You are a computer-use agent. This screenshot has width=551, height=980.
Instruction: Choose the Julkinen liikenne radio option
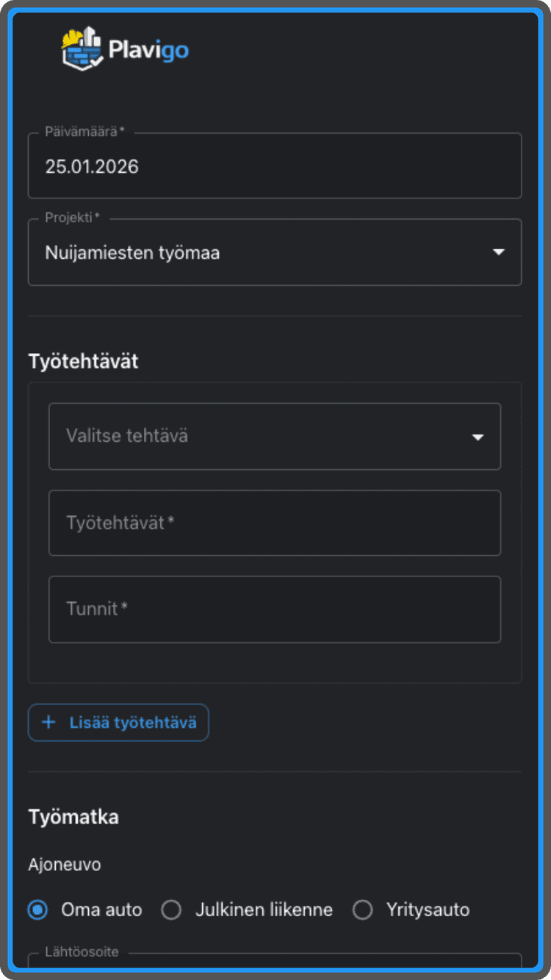click(171, 910)
